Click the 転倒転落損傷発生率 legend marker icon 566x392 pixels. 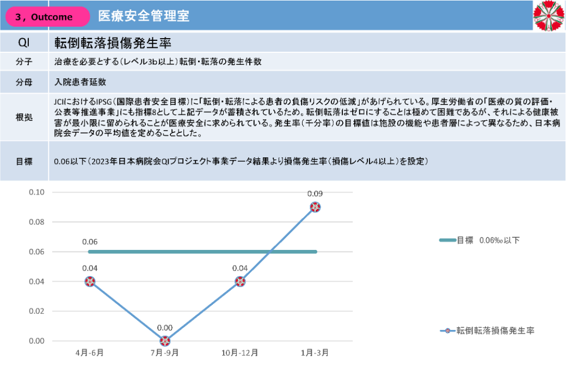(447, 330)
